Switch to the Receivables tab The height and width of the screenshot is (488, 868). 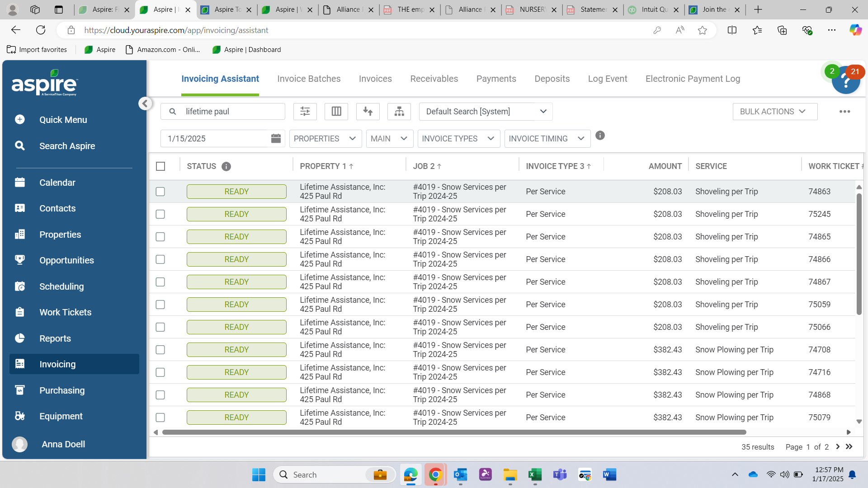coord(434,79)
